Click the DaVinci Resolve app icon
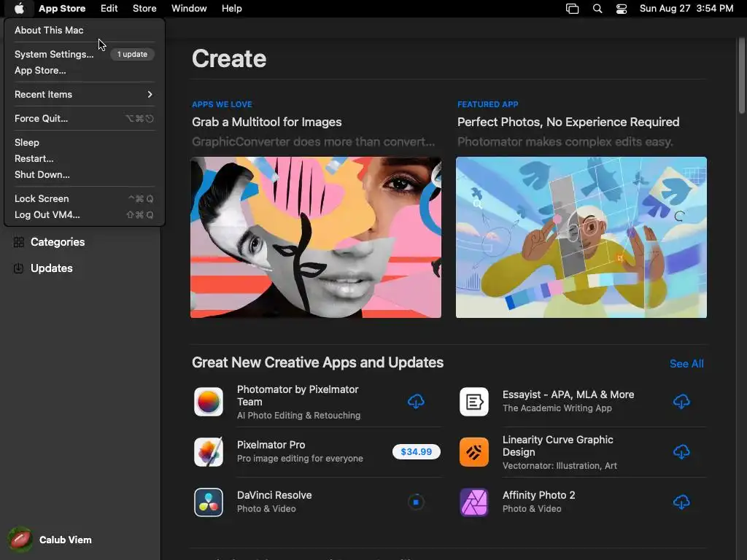 click(209, 502)
